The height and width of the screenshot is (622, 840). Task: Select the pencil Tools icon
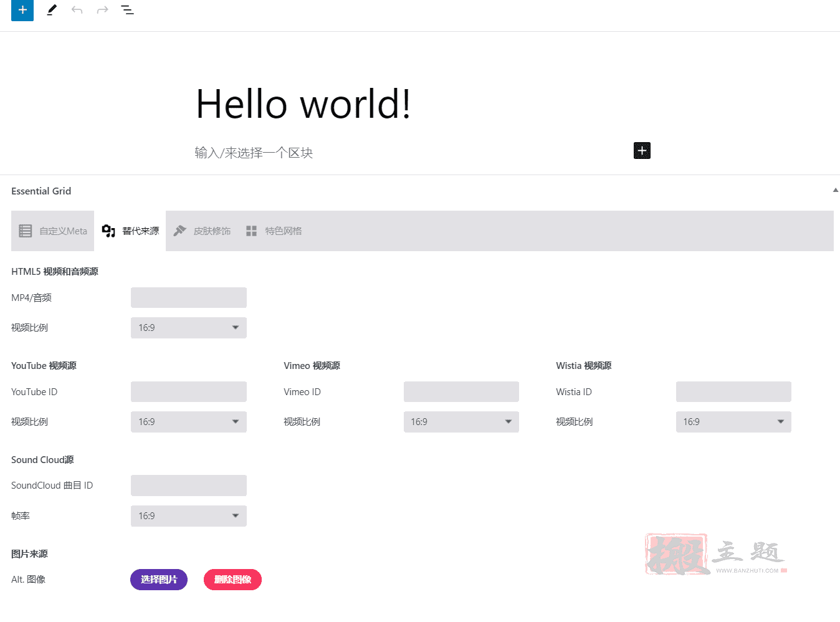(x=52, y=10)
